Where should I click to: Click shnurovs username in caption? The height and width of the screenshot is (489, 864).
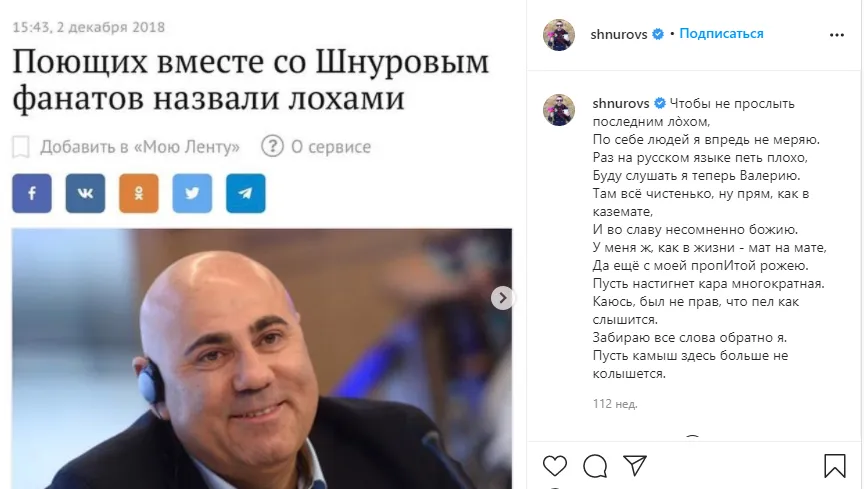pyautogui.click(x=621, y=104)
